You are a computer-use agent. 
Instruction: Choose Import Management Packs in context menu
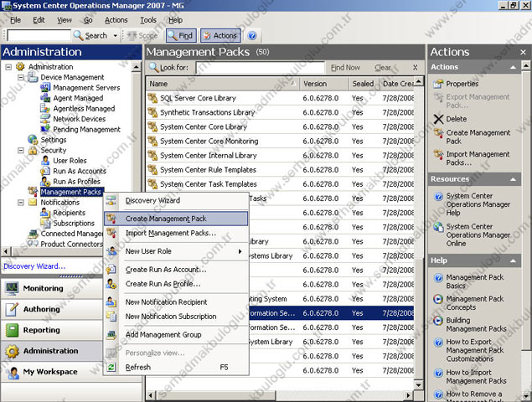point(176,233)
